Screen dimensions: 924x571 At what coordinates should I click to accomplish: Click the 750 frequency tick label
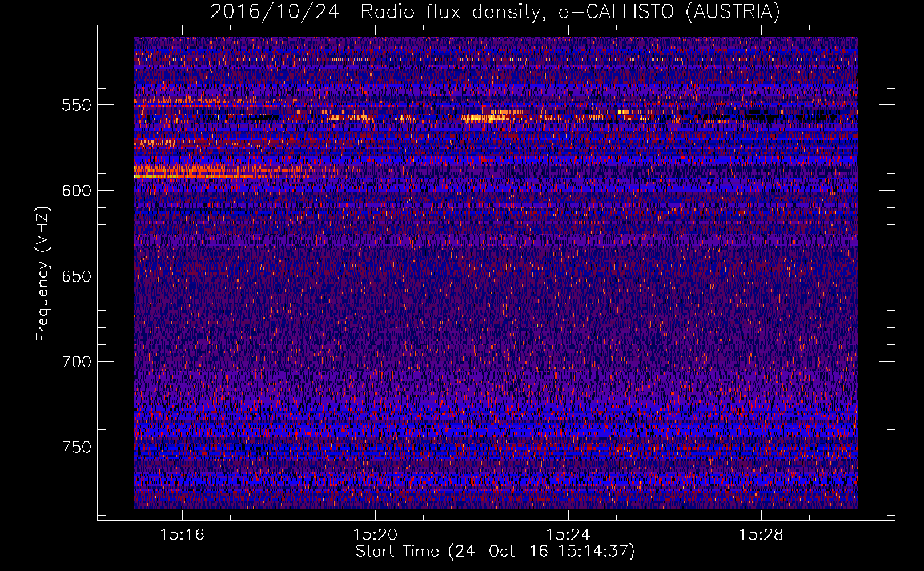point(77,447)
